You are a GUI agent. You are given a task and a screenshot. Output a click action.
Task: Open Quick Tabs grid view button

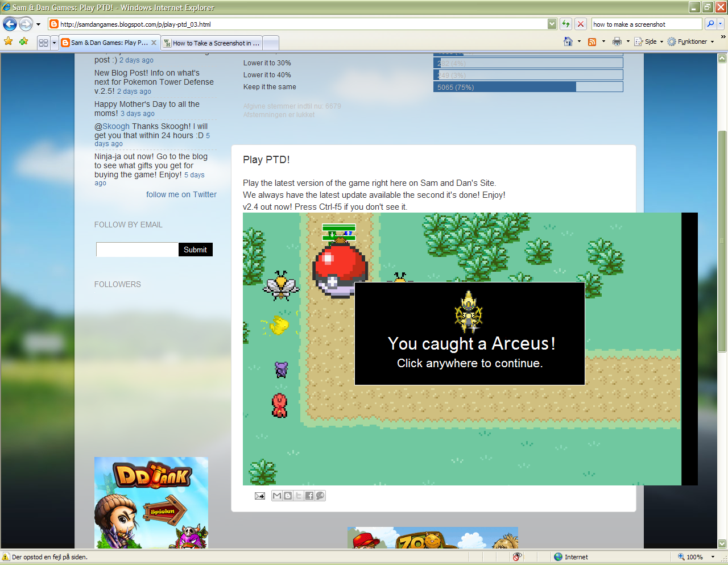pos(44,43)
